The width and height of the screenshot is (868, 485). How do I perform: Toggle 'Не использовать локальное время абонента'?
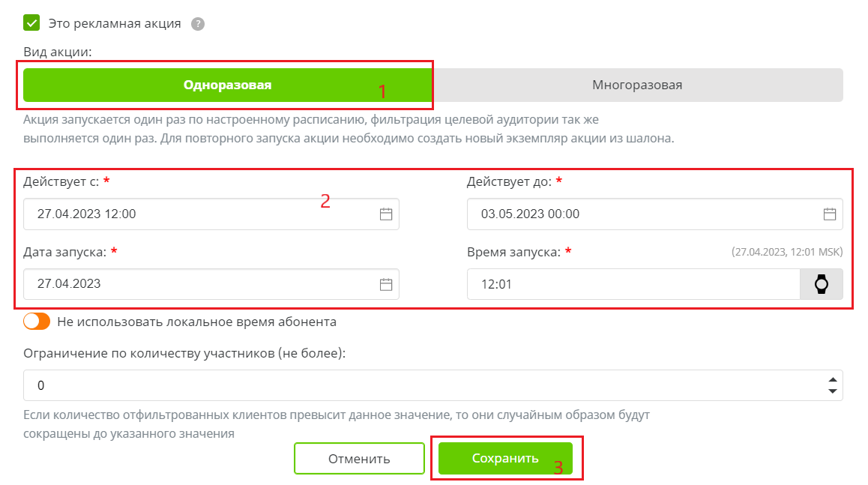37,322
